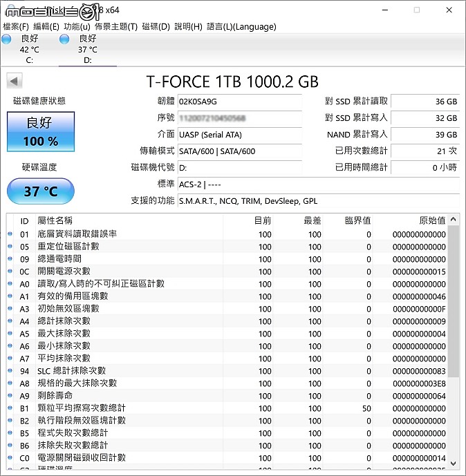
Task: Click the blurred serial number field
Action: coord(240,118)
